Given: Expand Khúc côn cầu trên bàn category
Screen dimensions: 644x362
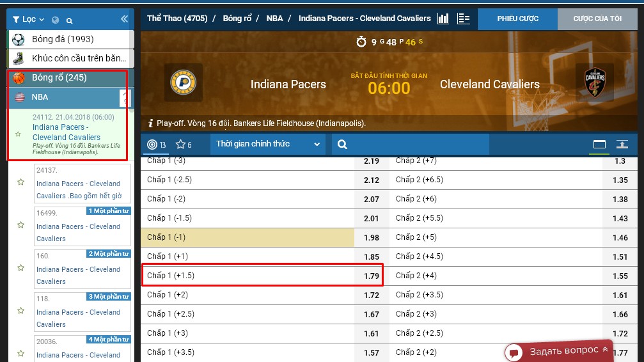Looking at the screenshot, I should 70,58.
